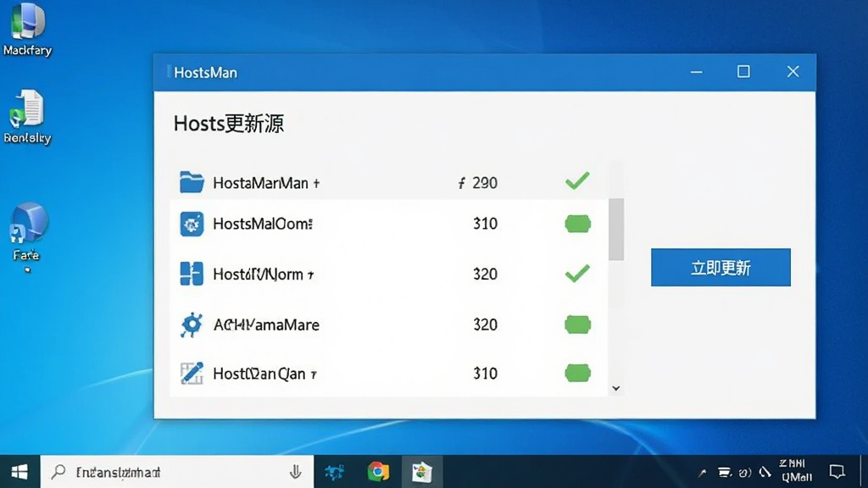The height and width of the screenshot is (488, 868).
Task: Toggle the green checkmark in the 320 grid-icon row
Action: coord(577,274)
